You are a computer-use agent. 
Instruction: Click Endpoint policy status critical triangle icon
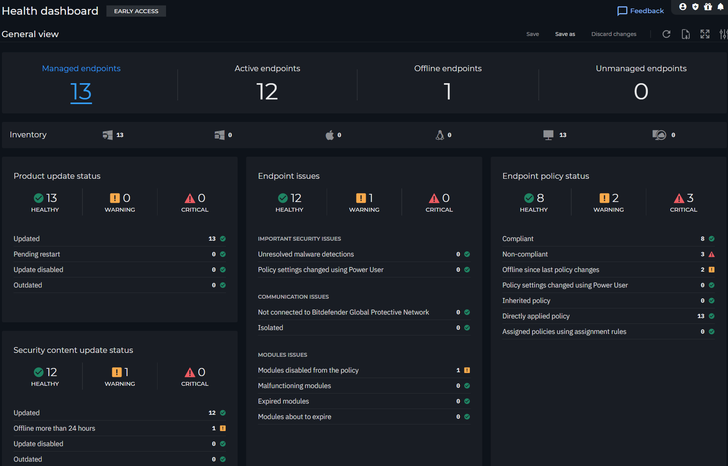(x=679, y=198)
